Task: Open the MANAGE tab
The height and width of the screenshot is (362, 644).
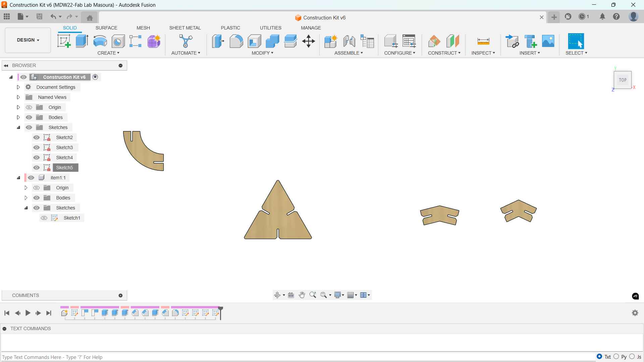Action: 311,28
